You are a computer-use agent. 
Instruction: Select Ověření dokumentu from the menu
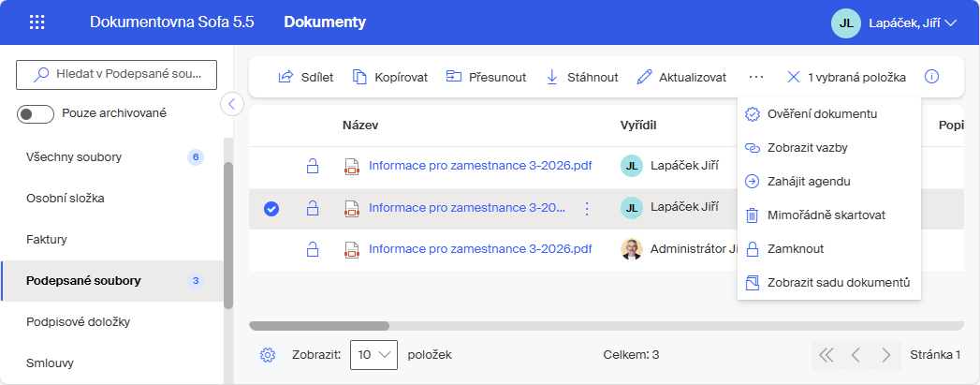pos(828,113)
